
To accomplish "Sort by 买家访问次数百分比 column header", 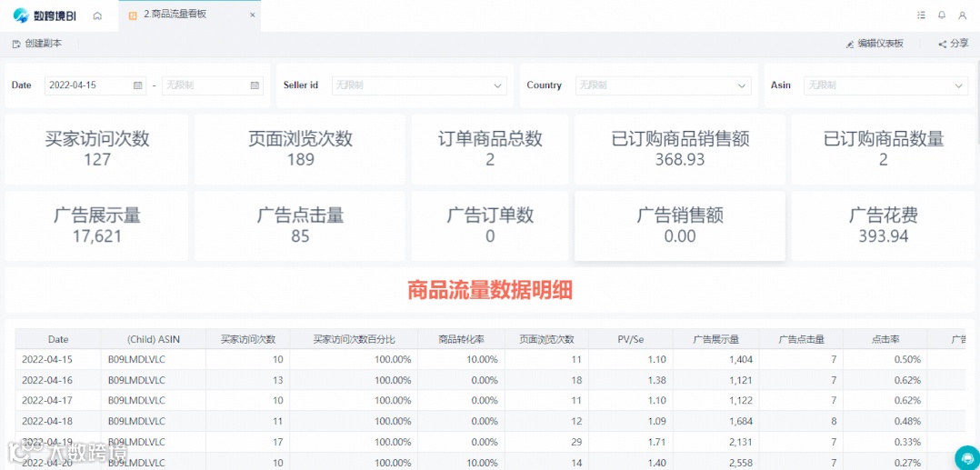I will click(354, 339).
